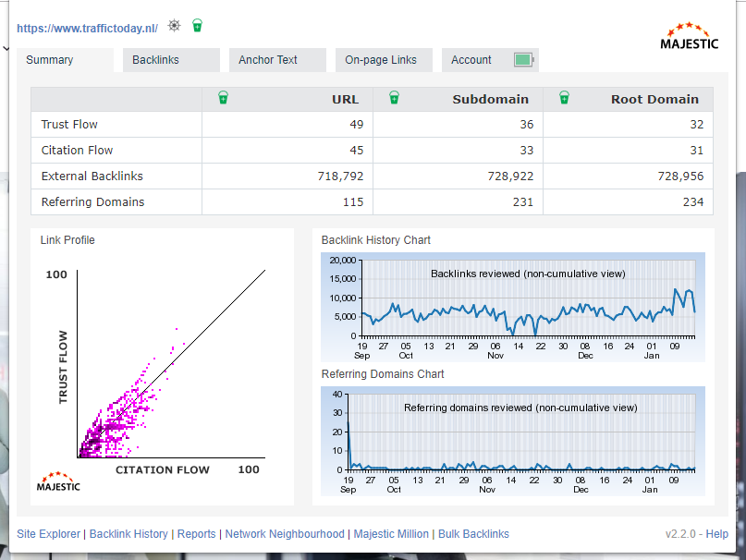This screenshot has width=746, height=560.
Task: Click the bucket icon in Root Domain header
Action: tap(564, 98)
